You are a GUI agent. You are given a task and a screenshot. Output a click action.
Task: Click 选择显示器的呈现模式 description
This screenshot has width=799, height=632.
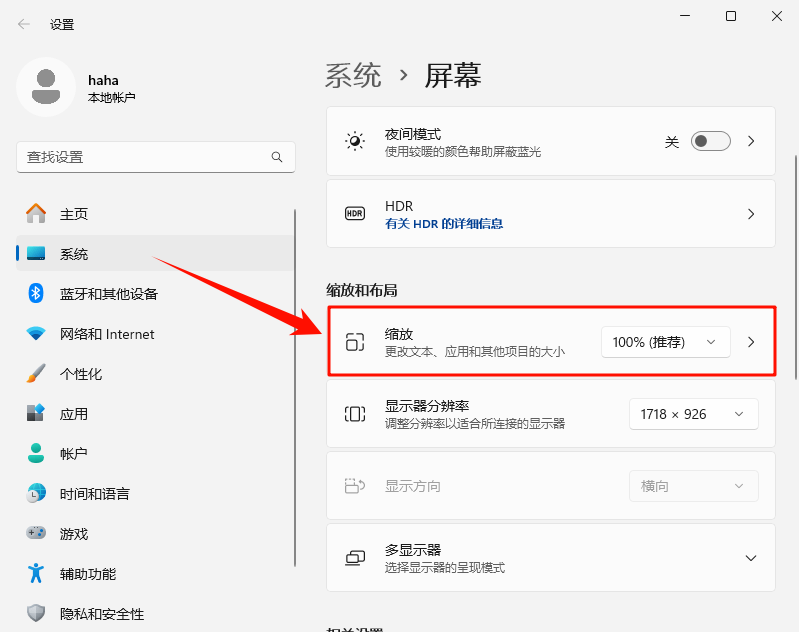pos(445,567)
